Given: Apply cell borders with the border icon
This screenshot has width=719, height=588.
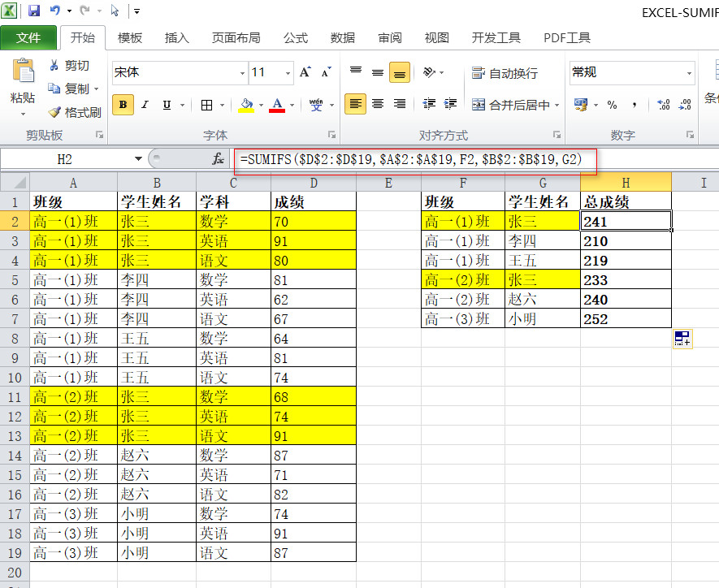Looking at the screenshot, I should (207, 105).
